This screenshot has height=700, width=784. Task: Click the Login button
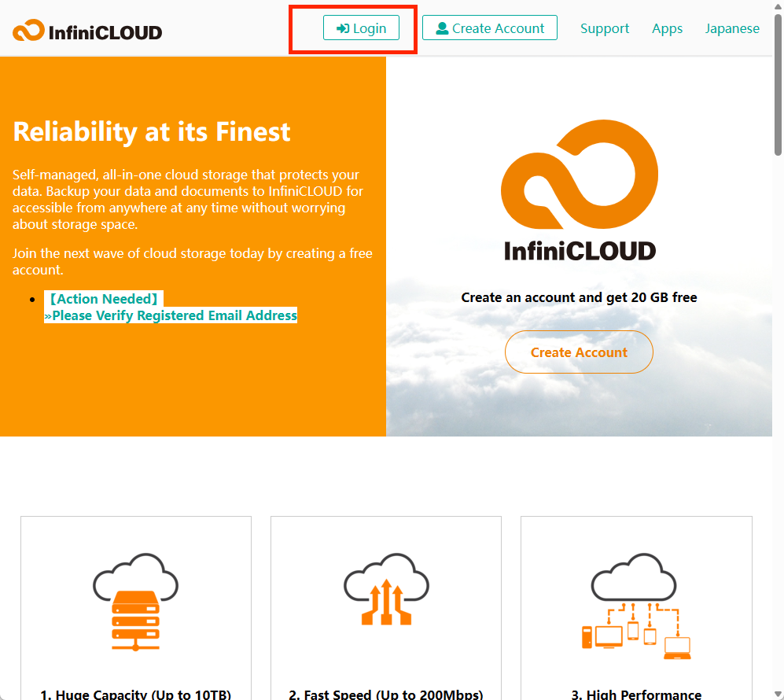pyautogui.click(x=361, y=28)
